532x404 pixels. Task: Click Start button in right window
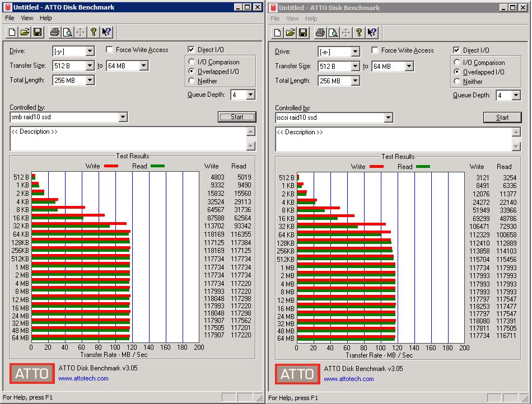click(x=502, y=118)
